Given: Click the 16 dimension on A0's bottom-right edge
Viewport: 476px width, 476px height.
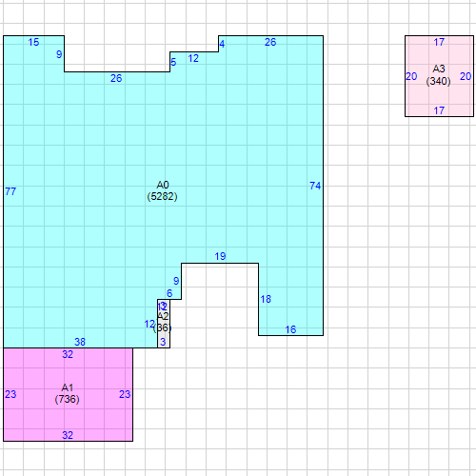Looking at the screenshot, I should pyautogui.click(x=290, y=329).
